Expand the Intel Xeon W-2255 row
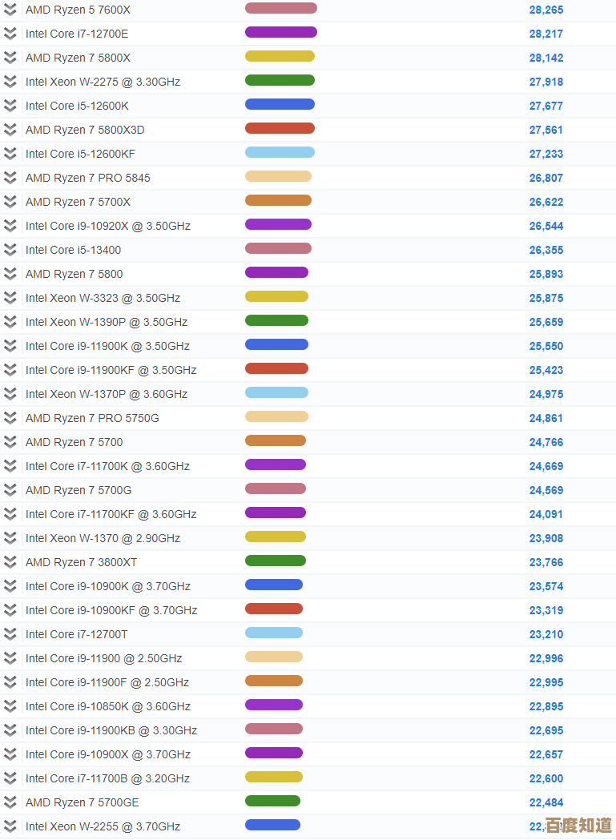The width and height of the screenshot is (616, 840). 10,826
